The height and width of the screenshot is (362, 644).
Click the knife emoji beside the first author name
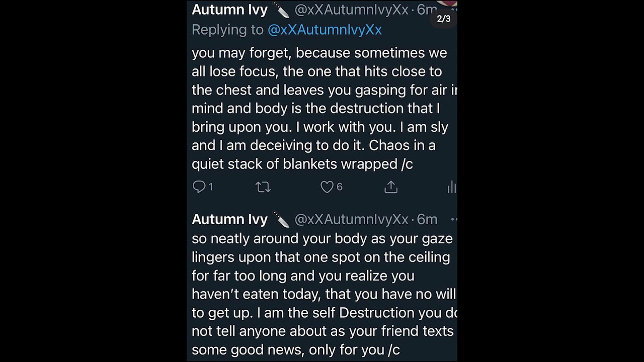pos(281,10)
